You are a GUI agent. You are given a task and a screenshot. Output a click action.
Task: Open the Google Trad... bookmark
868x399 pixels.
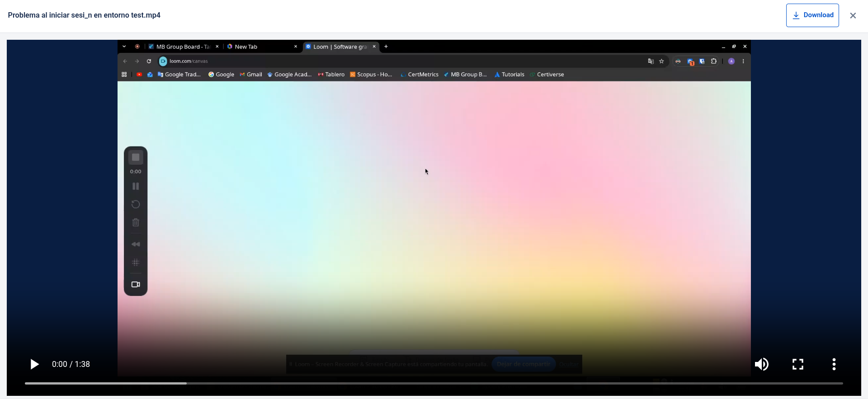179,75
